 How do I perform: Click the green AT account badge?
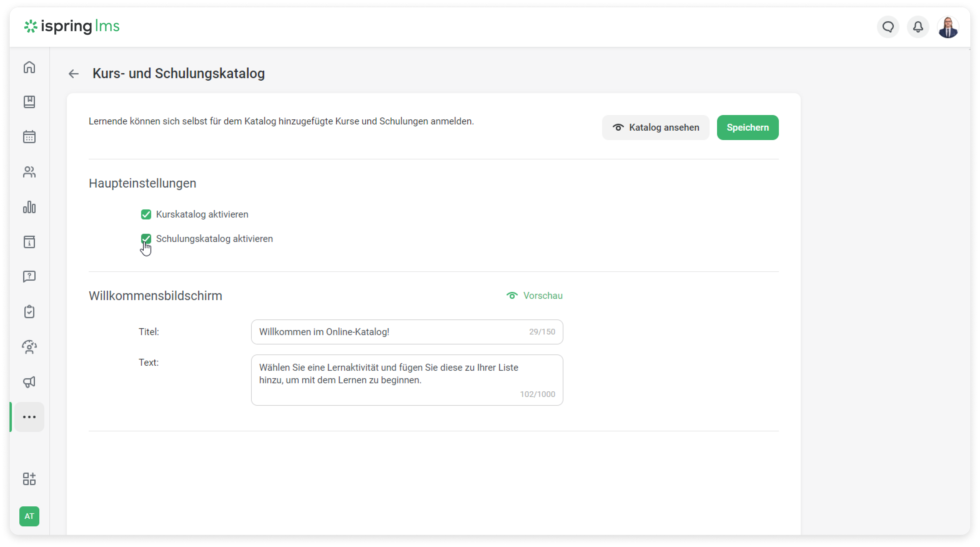coord(29,516)
